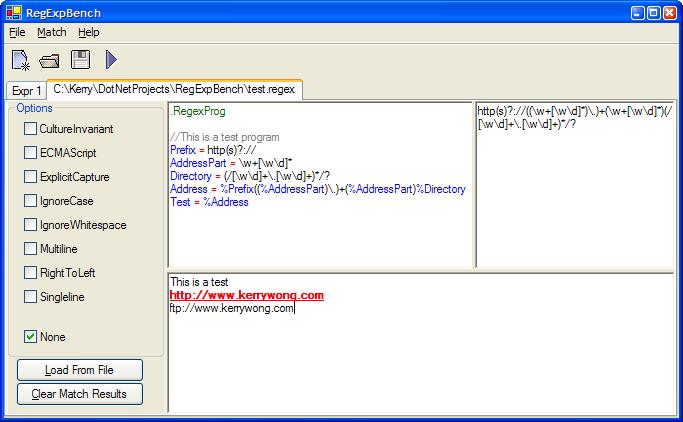Click the Clear Match Results button

click(80, 394)
